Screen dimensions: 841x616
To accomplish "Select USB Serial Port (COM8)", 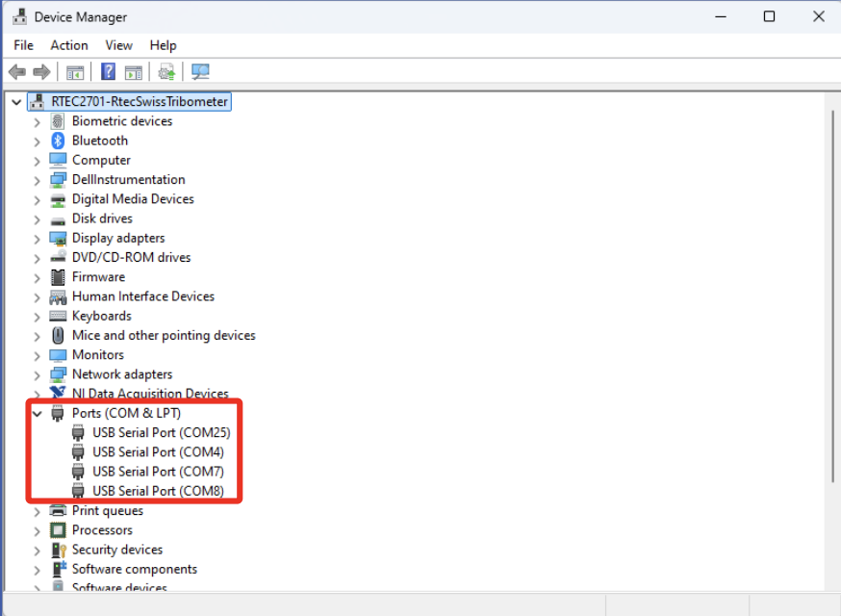I will point(158,491).
